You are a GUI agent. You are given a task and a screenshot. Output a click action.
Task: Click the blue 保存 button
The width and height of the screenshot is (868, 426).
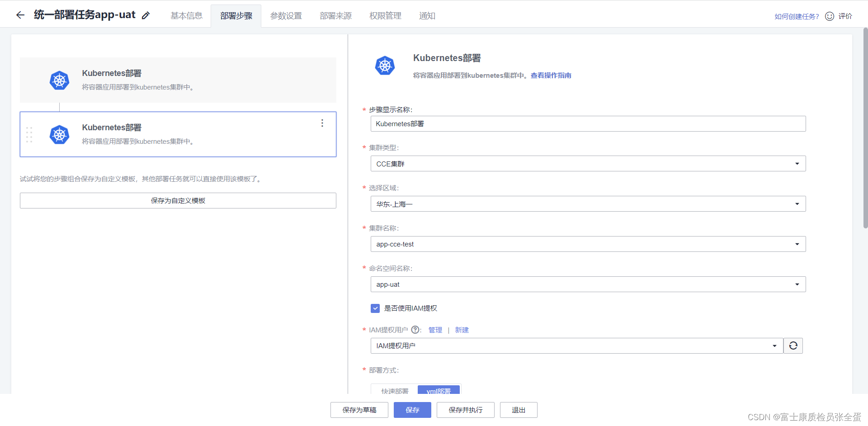tap(412, 410)
